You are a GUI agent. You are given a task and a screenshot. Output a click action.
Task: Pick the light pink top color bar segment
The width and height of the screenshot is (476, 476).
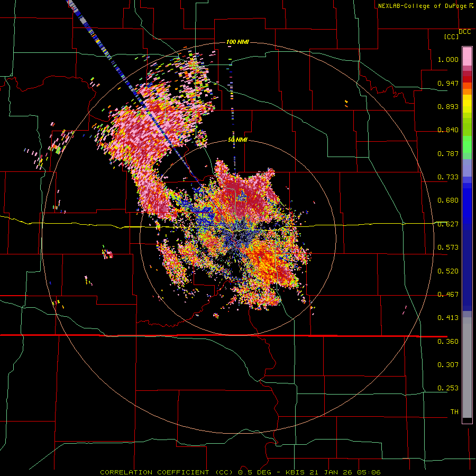pos(467,57)
